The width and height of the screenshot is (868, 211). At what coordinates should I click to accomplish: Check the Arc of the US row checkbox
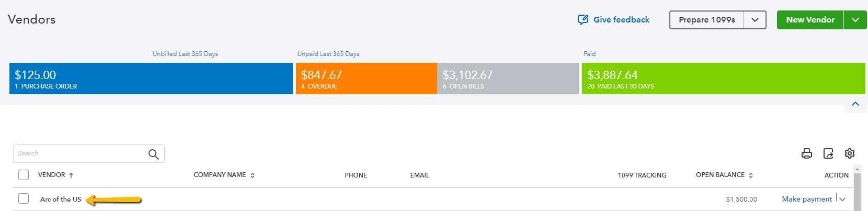pyautogui.click(x=24, y=198)
